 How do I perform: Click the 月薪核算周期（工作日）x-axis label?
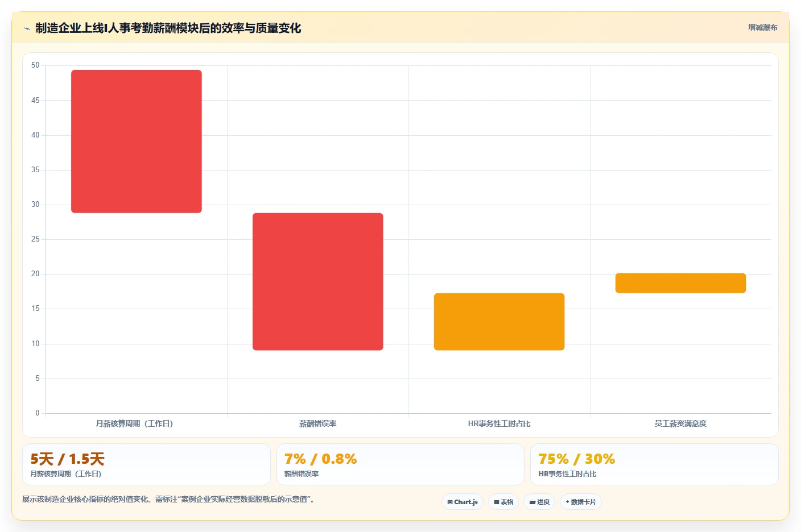tap(134, 423)
